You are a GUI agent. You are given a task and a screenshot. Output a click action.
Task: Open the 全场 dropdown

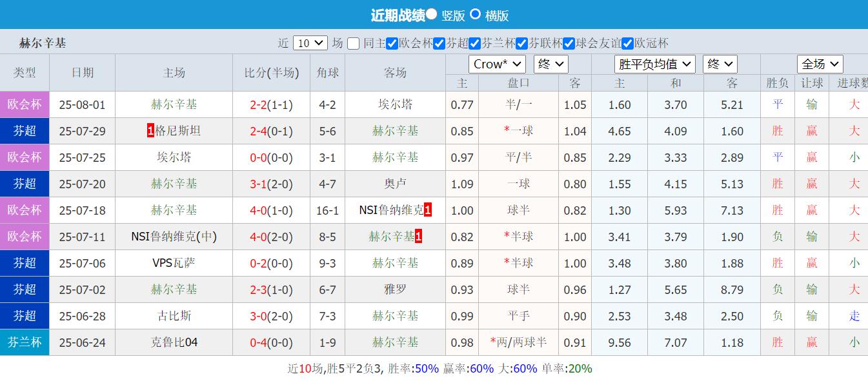pos(820,64)
